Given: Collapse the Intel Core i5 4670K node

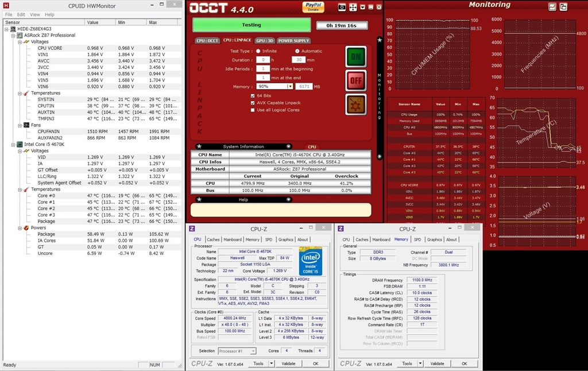Looking at the screenshot, I should click(x=13, y=144).
